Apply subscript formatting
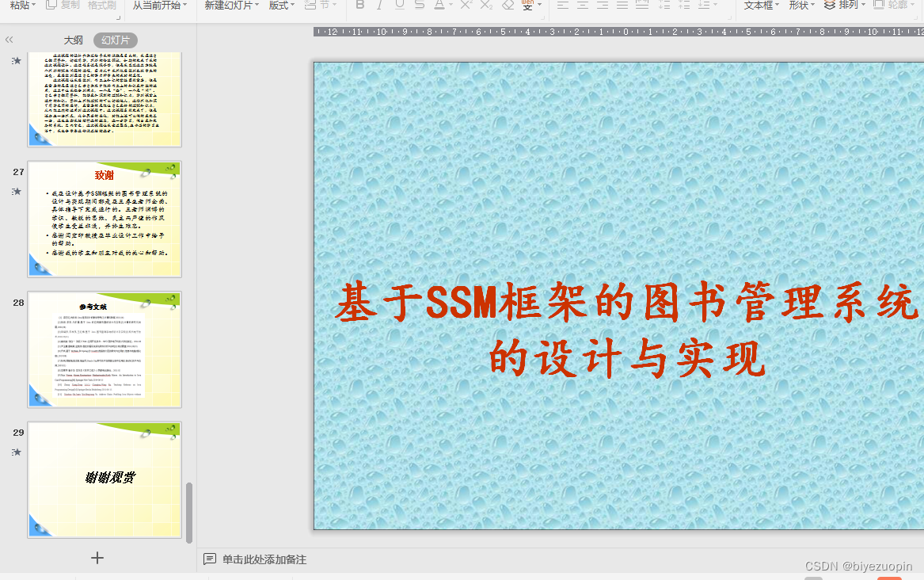This screenshot has height=580, width=924. (x=486, y=5)
